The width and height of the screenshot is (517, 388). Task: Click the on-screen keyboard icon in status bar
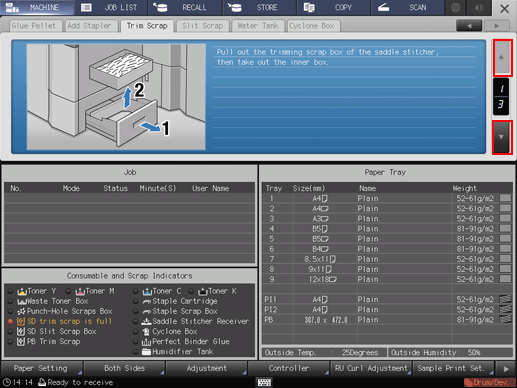coord(264,382)
